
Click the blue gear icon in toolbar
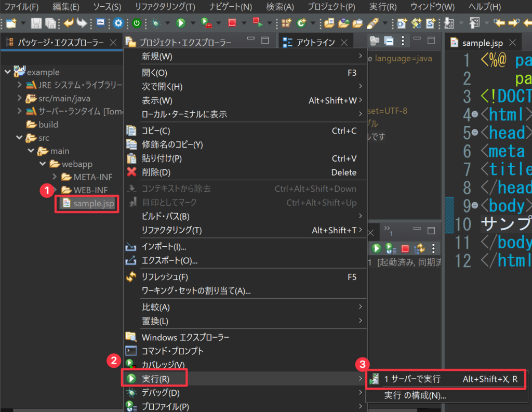click(x=118, y=23)
